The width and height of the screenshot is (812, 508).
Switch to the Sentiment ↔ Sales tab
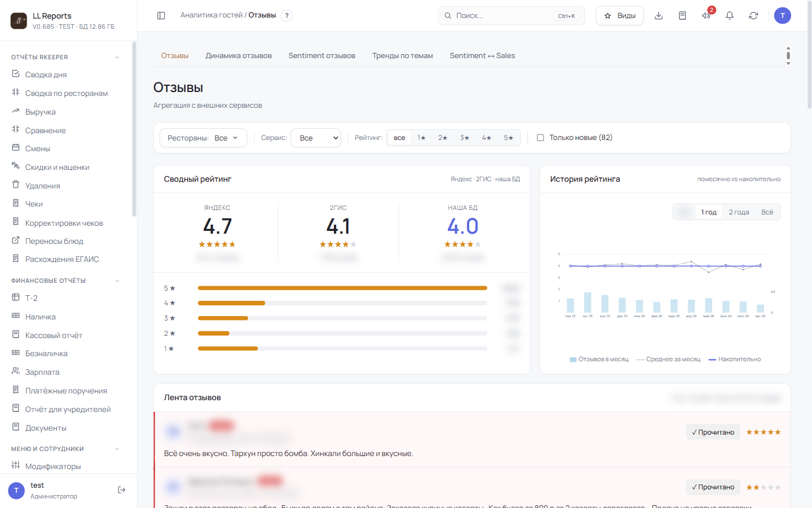pyautogui.click(x=483, y=56)
